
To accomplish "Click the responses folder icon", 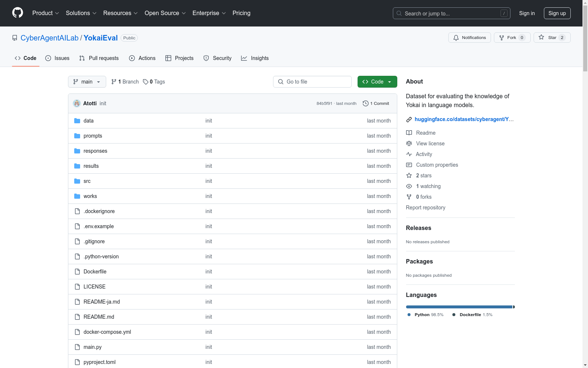I will pos(77,151).
